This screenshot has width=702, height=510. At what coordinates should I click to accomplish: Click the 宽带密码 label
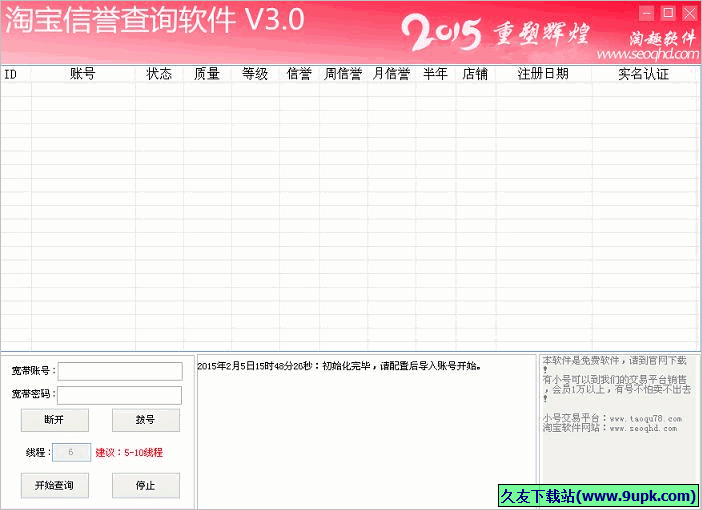pos(34,394)
